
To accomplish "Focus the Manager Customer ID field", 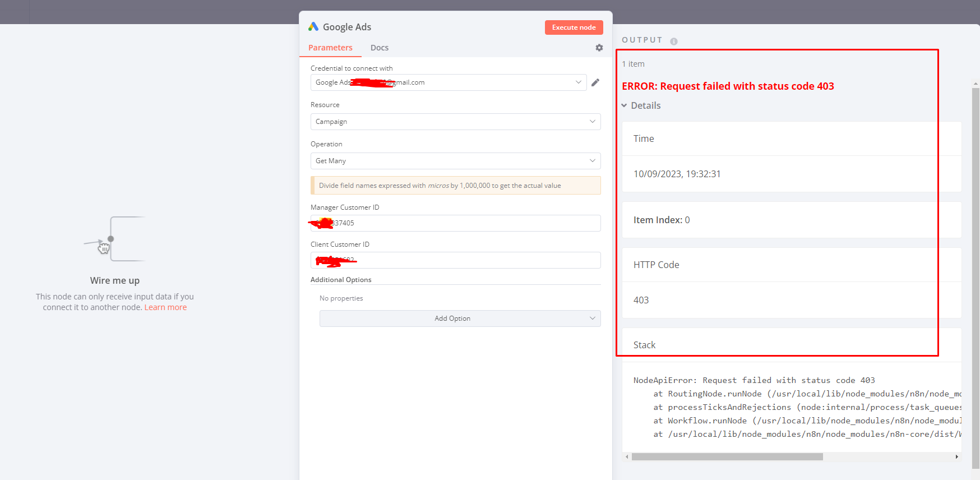I will pos(456,223).
